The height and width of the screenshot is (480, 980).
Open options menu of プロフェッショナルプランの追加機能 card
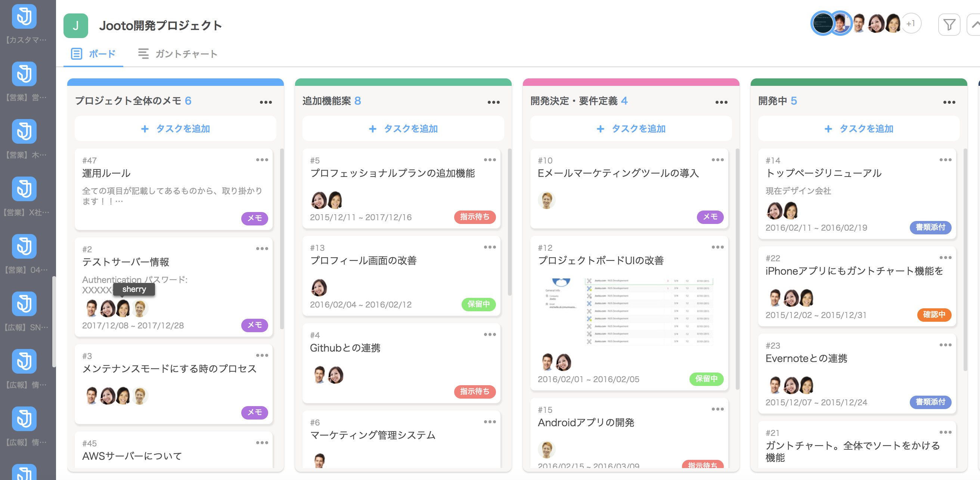coord(490,160)
